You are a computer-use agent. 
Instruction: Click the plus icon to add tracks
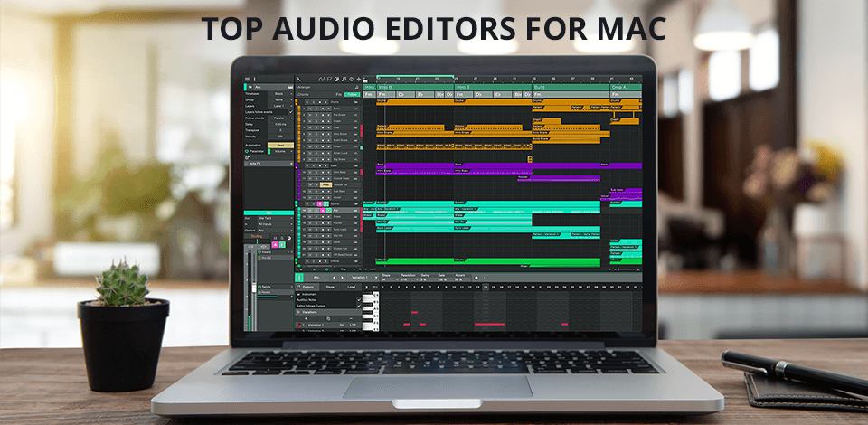[359, 80]
